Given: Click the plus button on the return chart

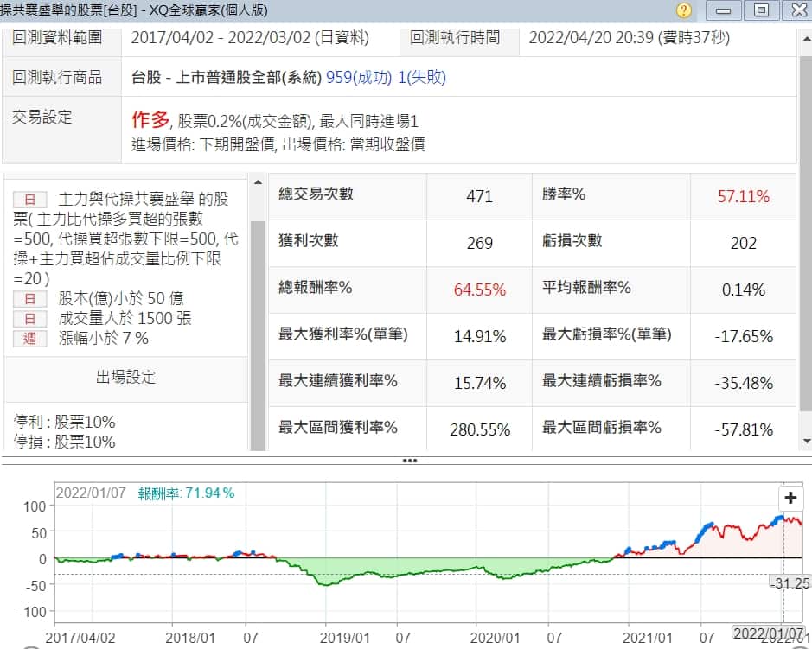Looking at the screenshot, I should pyautogui.click(x=790, y=498).
